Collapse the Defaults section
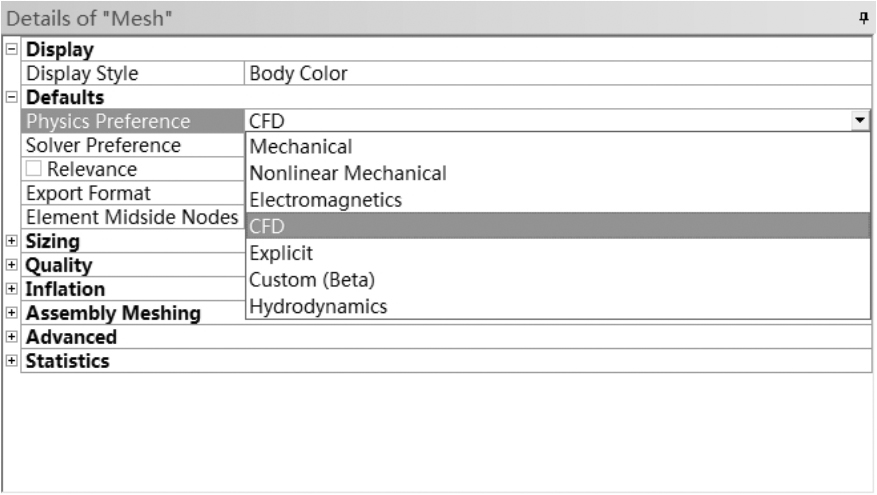The width and height of the screenshot is (877, 495). [11, 98]
